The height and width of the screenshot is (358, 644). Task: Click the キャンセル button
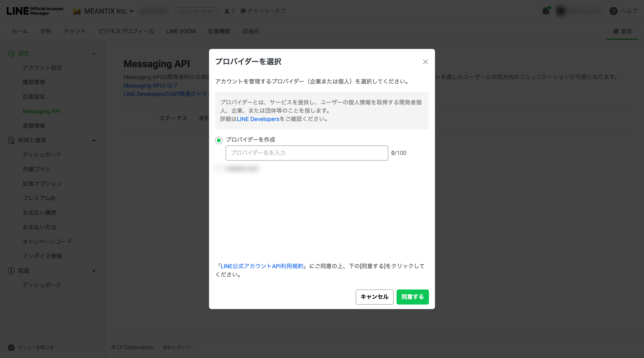374,297
